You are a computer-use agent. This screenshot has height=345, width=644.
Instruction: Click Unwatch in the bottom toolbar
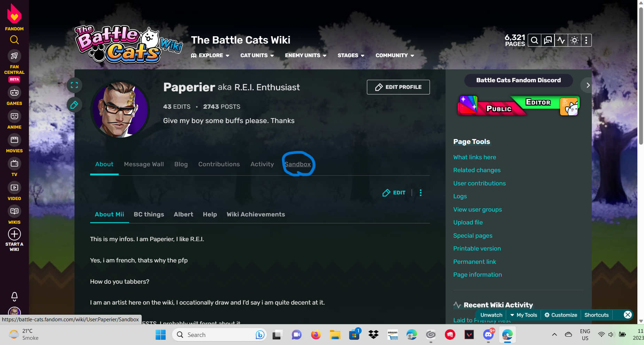pyautogui.click(x=492, y=315)
